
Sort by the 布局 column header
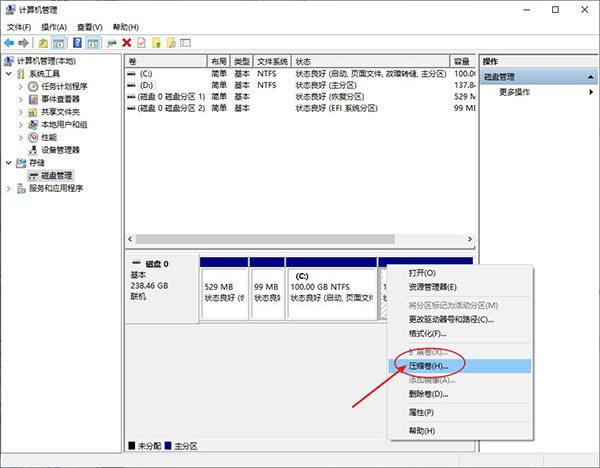(x=219, y=62)
